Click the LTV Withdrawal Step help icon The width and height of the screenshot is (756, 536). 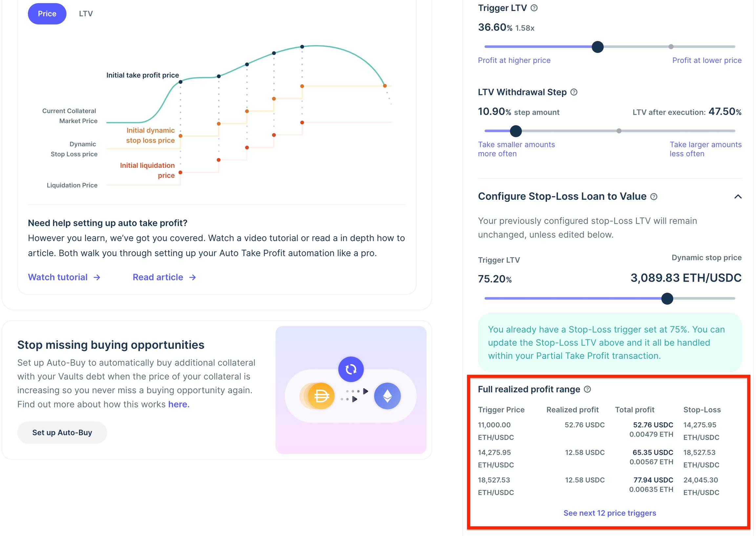tap(574, 92)
